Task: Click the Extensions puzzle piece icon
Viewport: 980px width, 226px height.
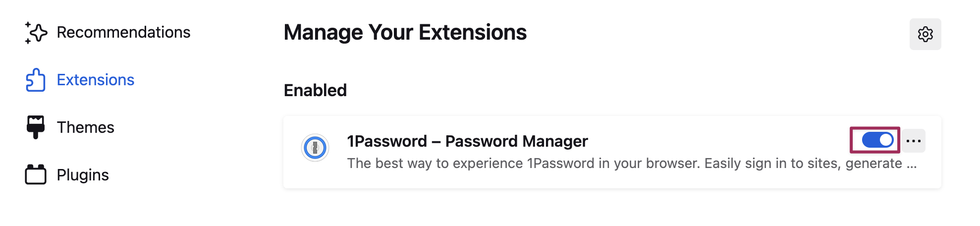Action: coord(36,80)
